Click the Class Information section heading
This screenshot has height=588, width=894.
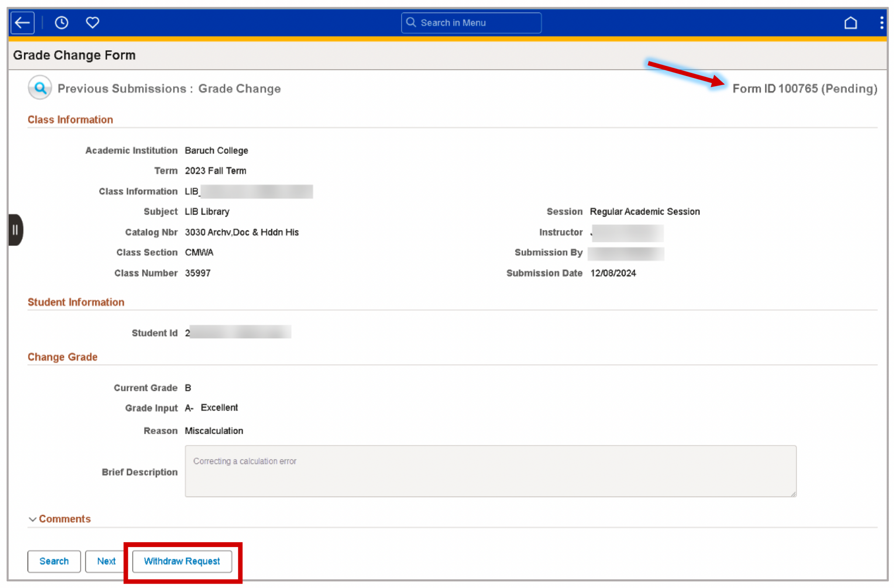(x=70, y=120)
